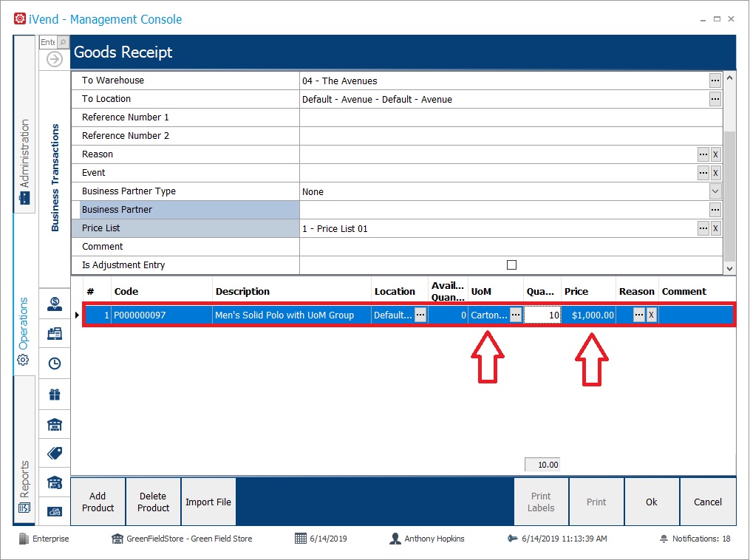Browse Event field with ellipsis button
This screenshot has height=560, width=750.
703,173
